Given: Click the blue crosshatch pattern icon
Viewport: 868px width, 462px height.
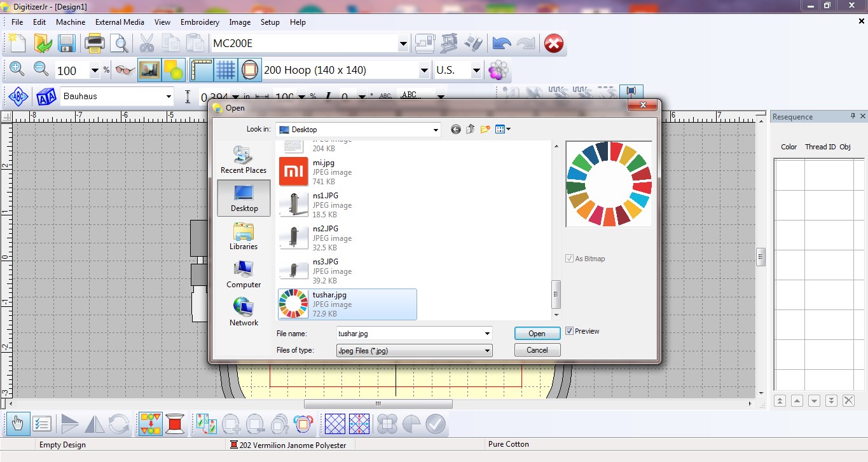Looking at the screenshot, I should pyautogui.click(x=335, y=423).
